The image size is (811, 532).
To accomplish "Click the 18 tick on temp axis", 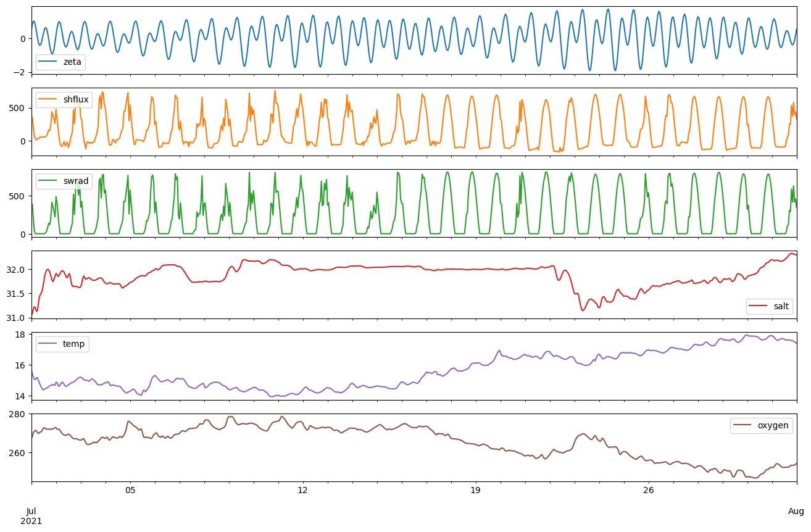I will (x=22, y=335).
